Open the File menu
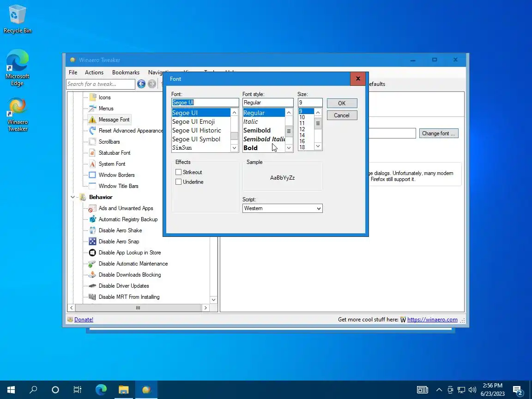 point(73,72)
